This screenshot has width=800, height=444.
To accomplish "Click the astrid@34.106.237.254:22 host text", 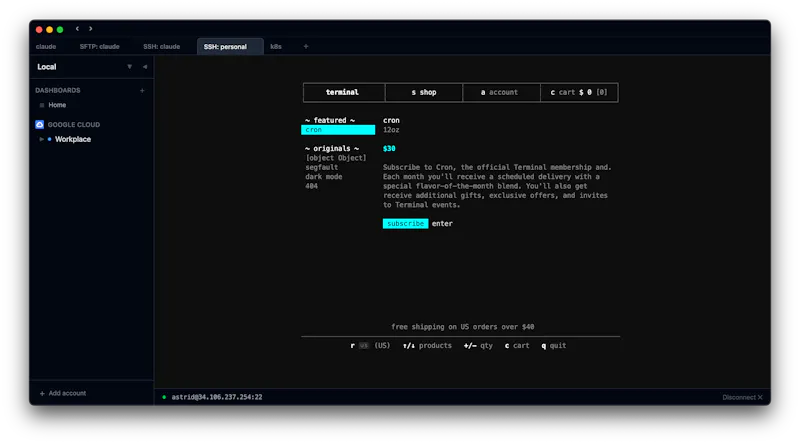I will (217, 397).
